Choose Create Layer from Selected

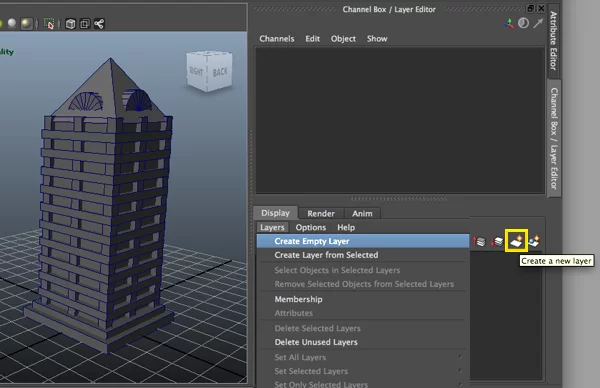pos(363,255)
